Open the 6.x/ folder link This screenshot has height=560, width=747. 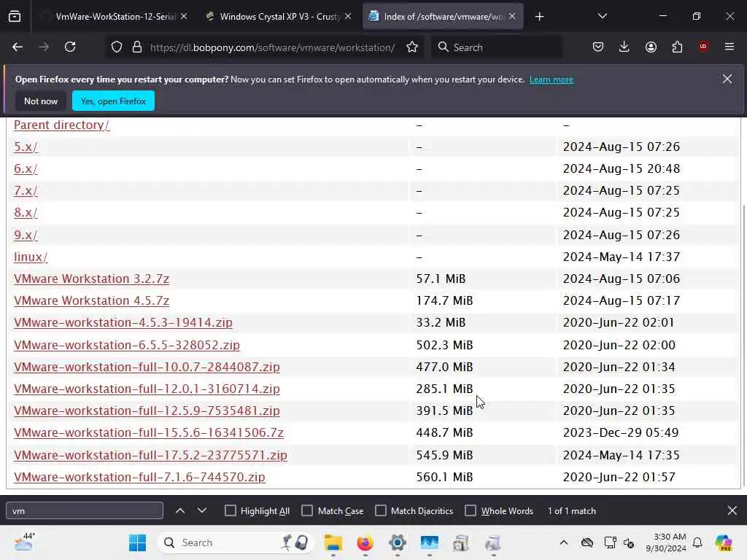tap(26, 168)
